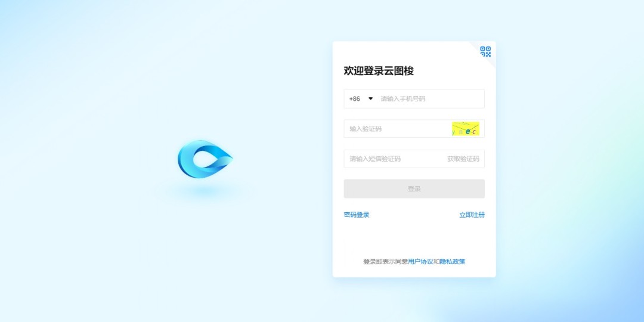Click the 欢迎登录云图梭 heading
Image resolution: width=644 pixels, height=322 pixels.
pyautogui.click(x=379, y=70)
